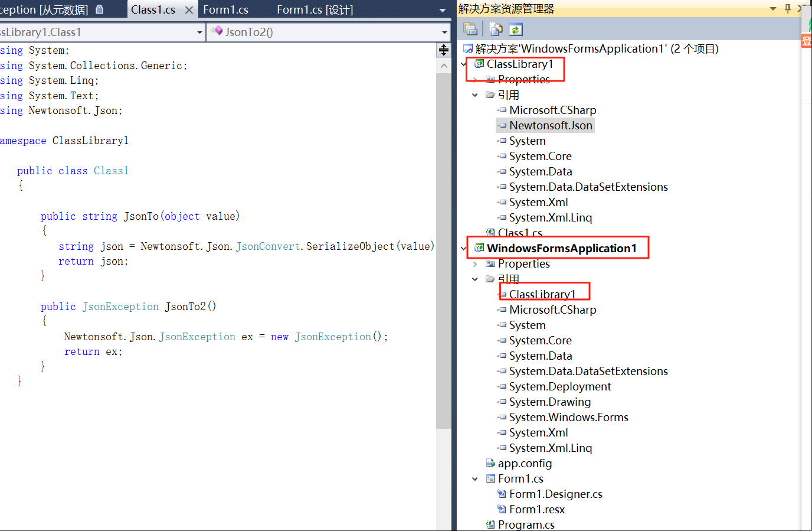812x531 pixels.
Task: Collapse the 引用 node under WindowsFormsApplication1
Action: tap(475, 279)
